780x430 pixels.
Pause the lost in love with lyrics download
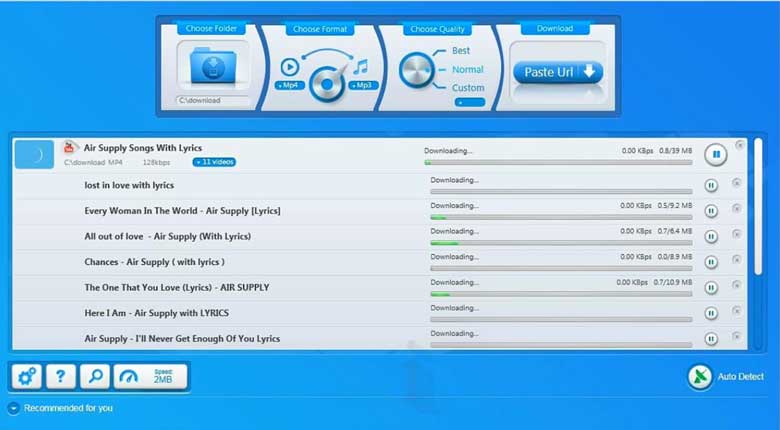pyautogui.click(x=711, y=186)
